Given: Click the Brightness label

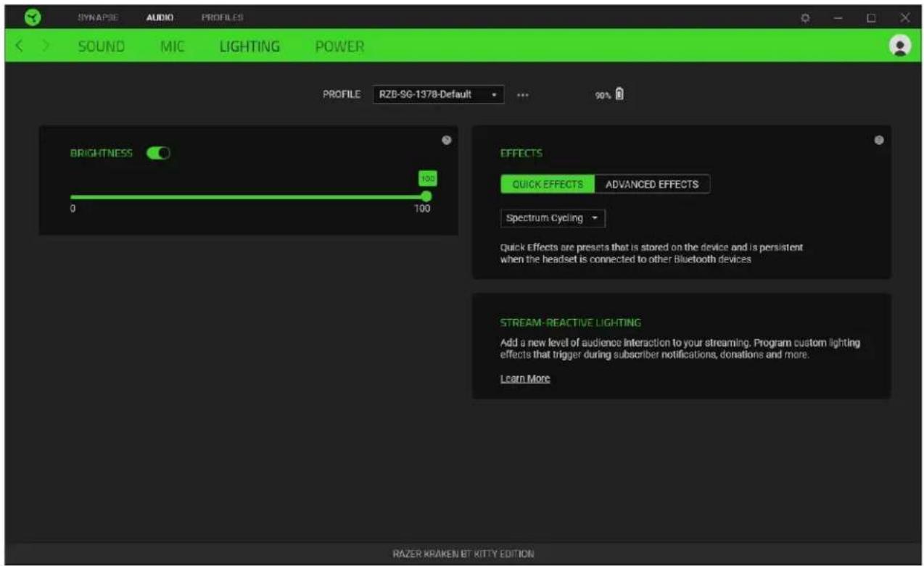Looking at the screenshot, I should 102,154.
